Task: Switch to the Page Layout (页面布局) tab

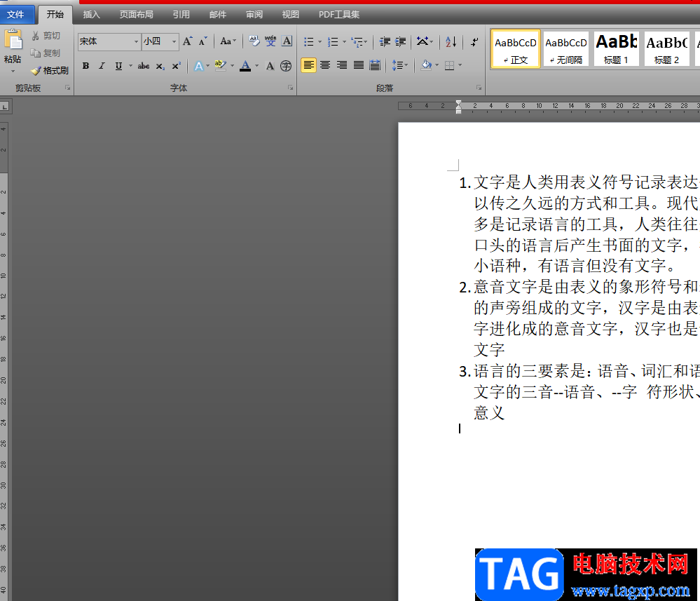Action: [136, 15]
